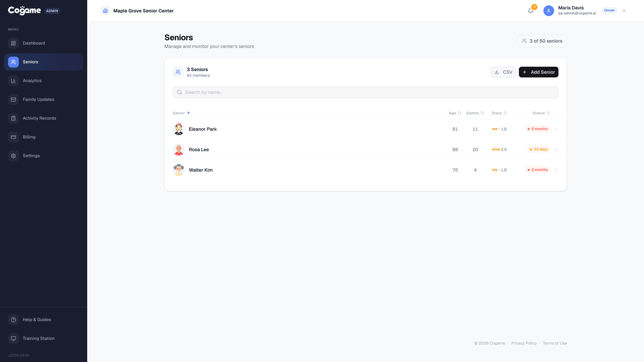Image resolution: width=644 pixels, height=362 pixels.
Task: Click the building icon beside Maple Grove Senior Center
Action: click(x=105, y=11)
